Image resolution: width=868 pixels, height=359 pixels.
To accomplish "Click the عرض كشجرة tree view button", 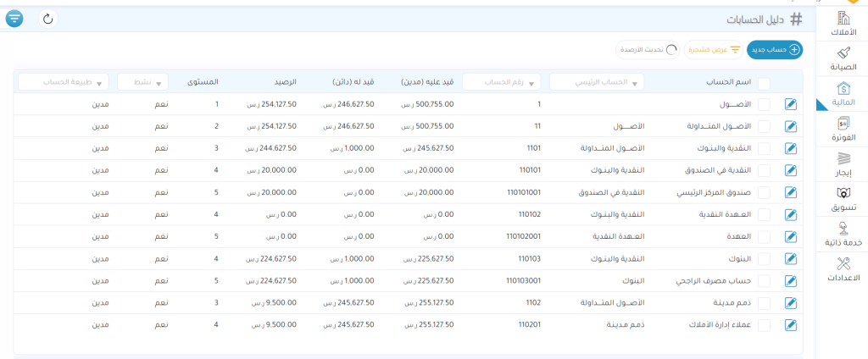I will [x=714, y=49].
